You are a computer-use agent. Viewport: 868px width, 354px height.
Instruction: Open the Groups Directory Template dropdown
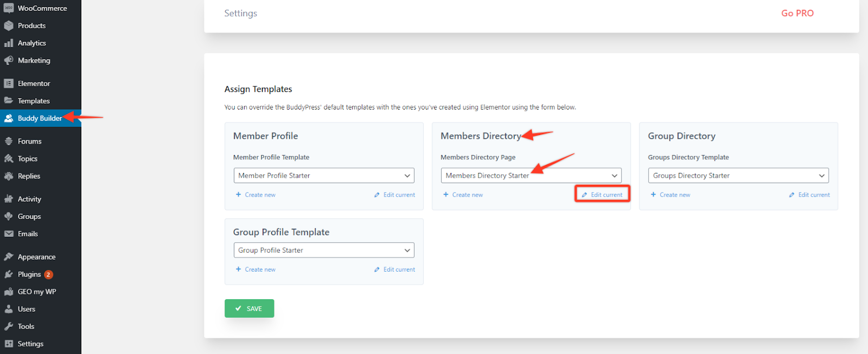[x=738, y=176]
